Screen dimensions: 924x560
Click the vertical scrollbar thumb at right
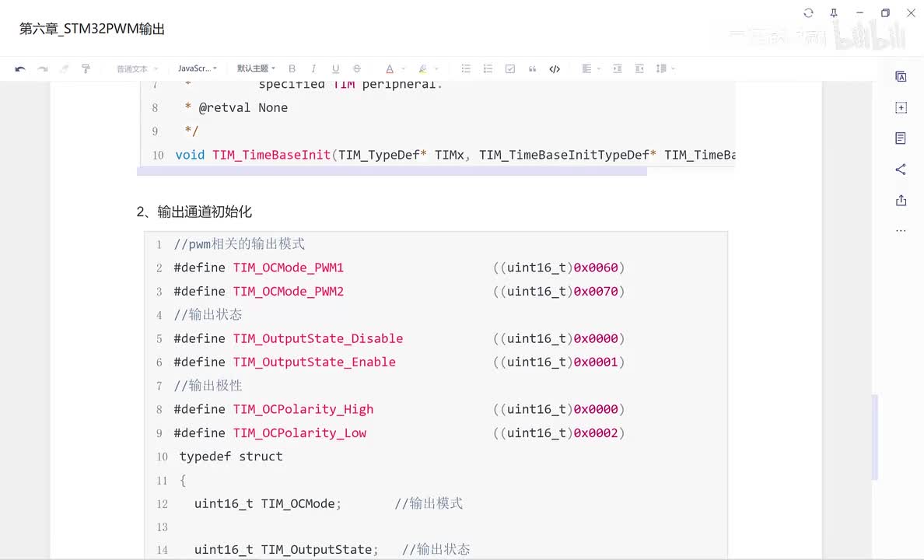tap(875, 437)
